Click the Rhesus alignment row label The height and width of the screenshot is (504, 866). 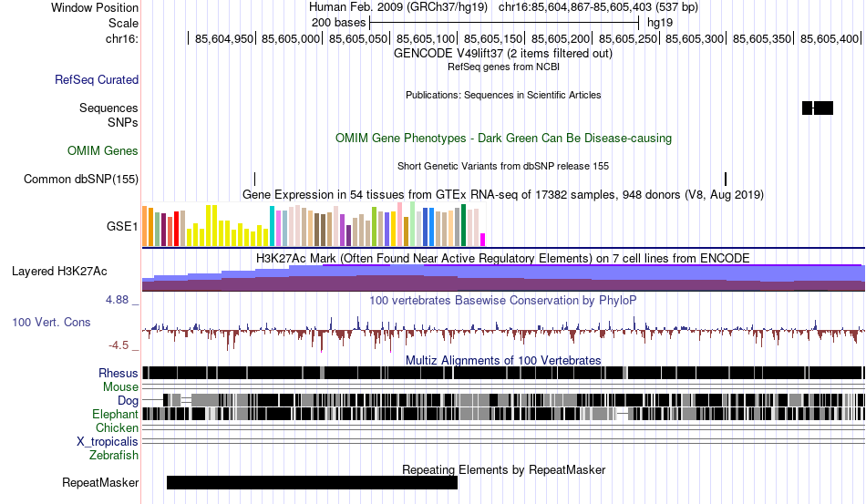point(119,373)
